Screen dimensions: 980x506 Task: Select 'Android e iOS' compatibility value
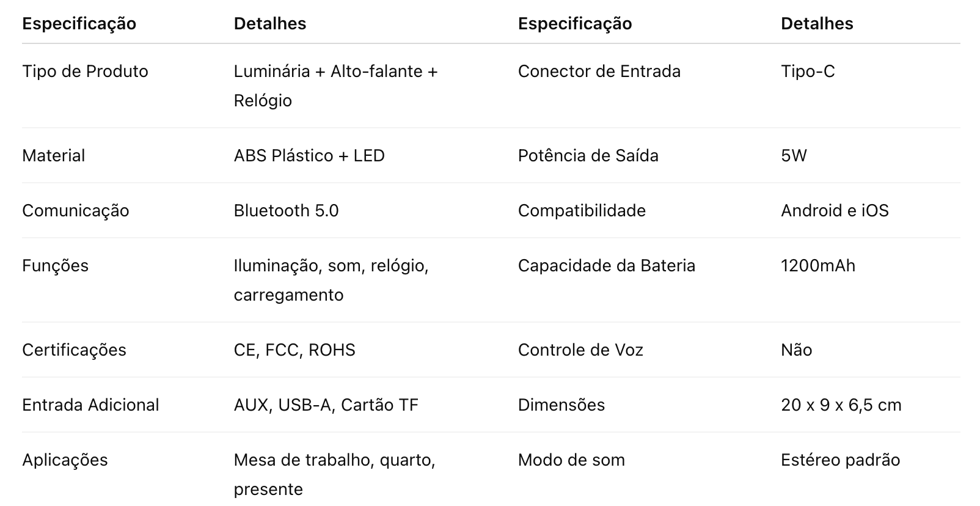tap(835, 211)
